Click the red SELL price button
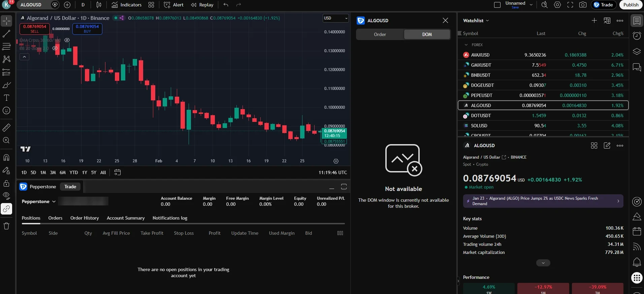The width and height of the screenshot is (644, 294). point(35,29)
